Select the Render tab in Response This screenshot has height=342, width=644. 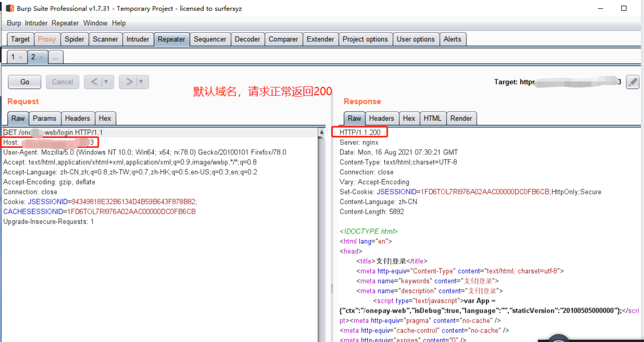click(x=461, y=118)
